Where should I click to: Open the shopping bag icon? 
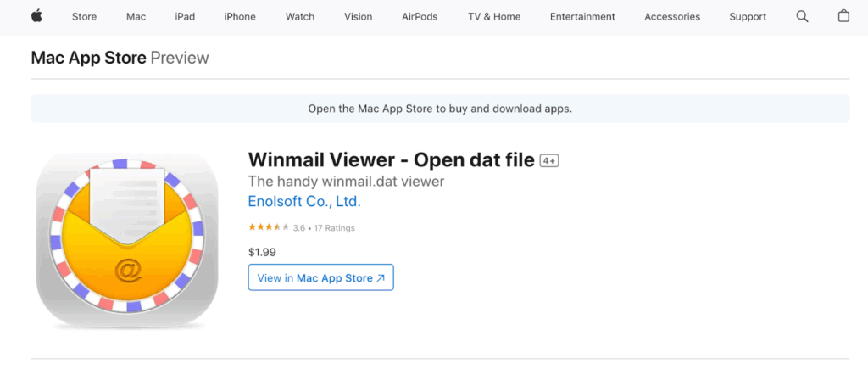[x=843, y=16]
